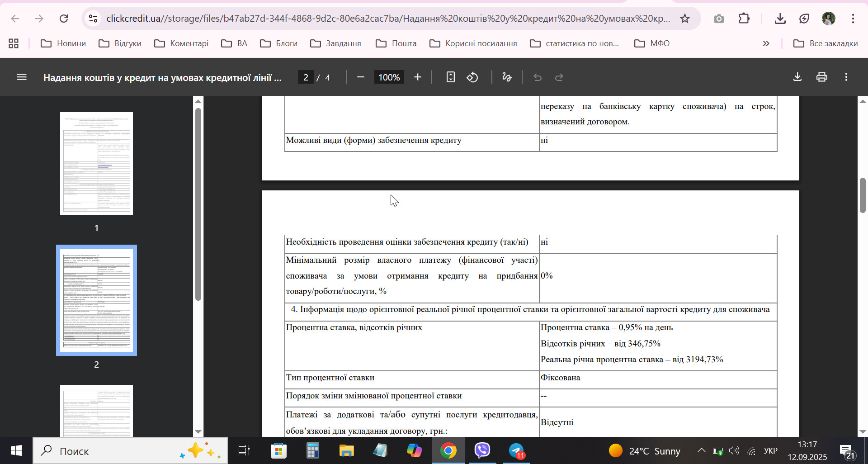Viewport: 868px width, 464px height.
Task: Open Calculator from taskbar
Action: pos(312,450)
